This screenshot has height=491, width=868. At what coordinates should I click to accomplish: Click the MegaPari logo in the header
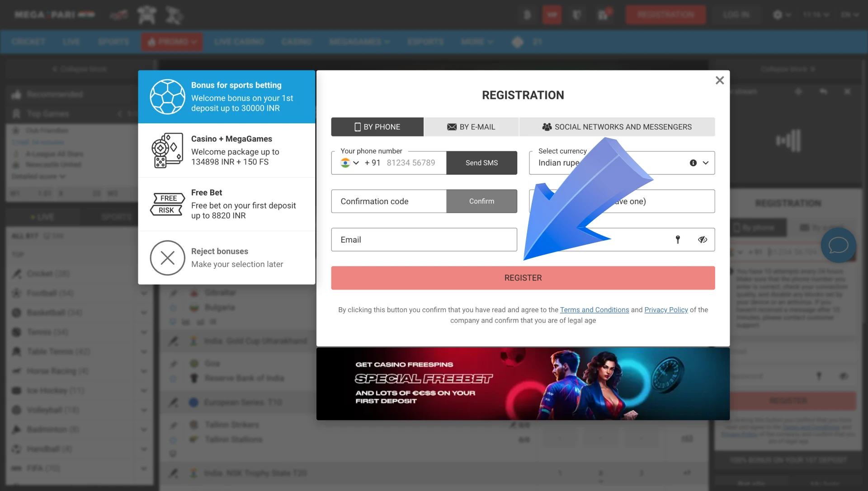(x=55, y=15)
